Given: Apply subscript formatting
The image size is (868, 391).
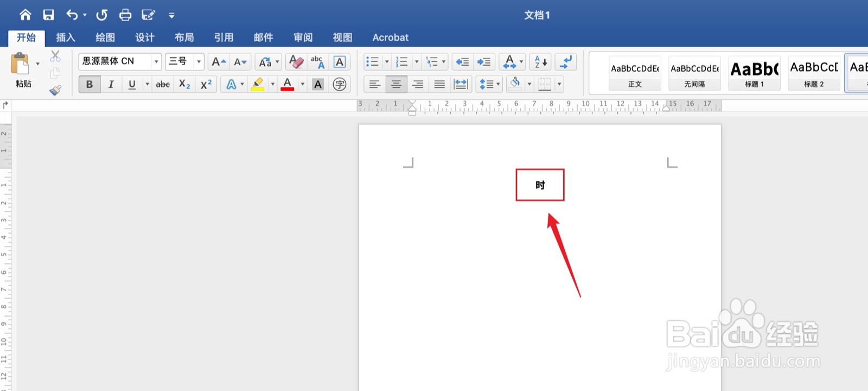Looking at the screenshot, I should click(184, 84).
